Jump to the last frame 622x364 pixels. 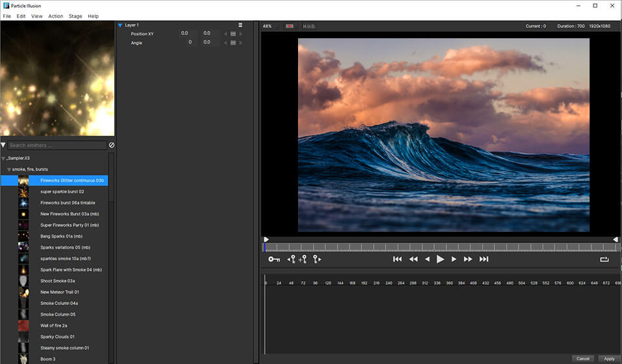pyautogui.click(x=483, y=259)
